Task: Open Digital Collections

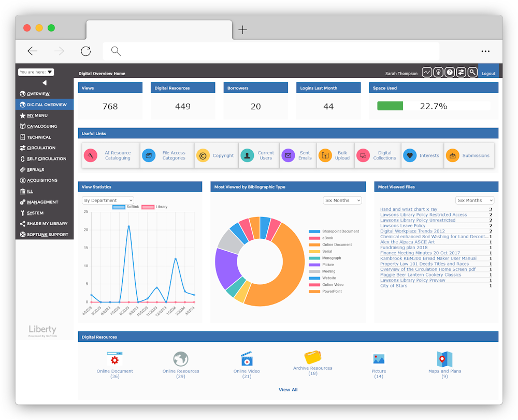Action: pyautogui.click(x=377, y=155)
